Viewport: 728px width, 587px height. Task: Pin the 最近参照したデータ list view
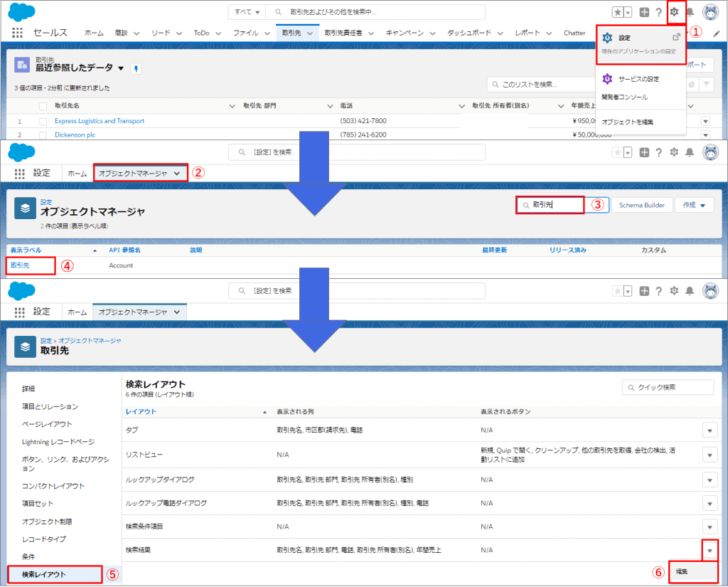136,69
